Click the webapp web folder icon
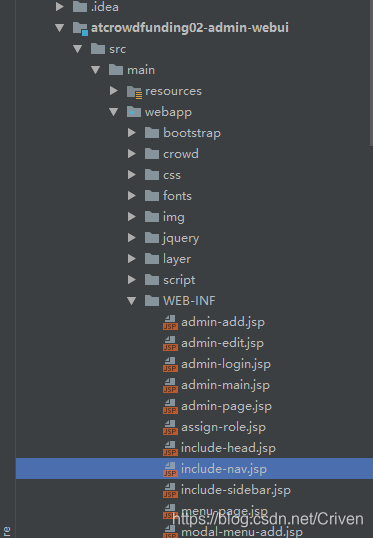This screenshot has width=373, height=538. pos(134,112)
